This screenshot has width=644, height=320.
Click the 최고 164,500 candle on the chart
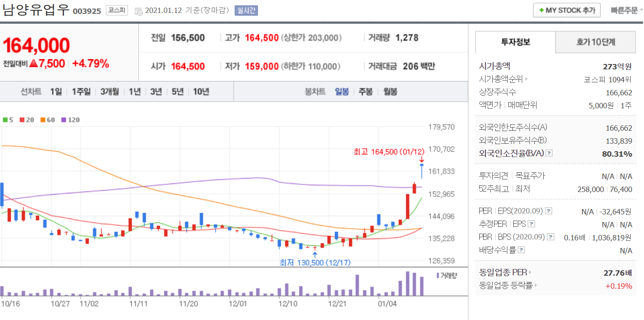[x=421, y=171]
